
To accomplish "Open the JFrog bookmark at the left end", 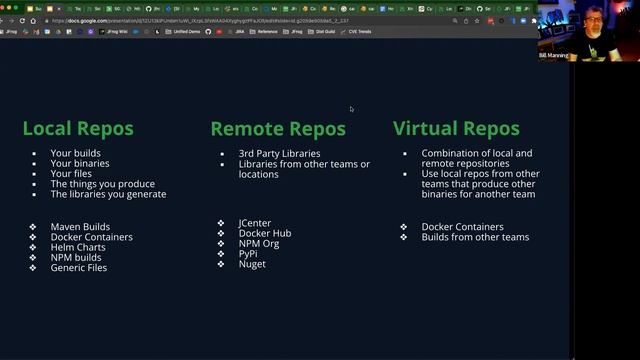I will coord(9,31).
